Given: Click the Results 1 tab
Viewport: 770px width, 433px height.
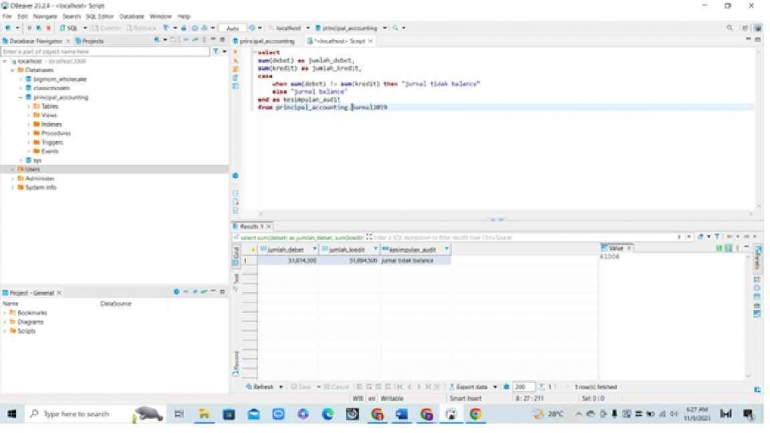Looking at the screenshot, I should (251, 226).
